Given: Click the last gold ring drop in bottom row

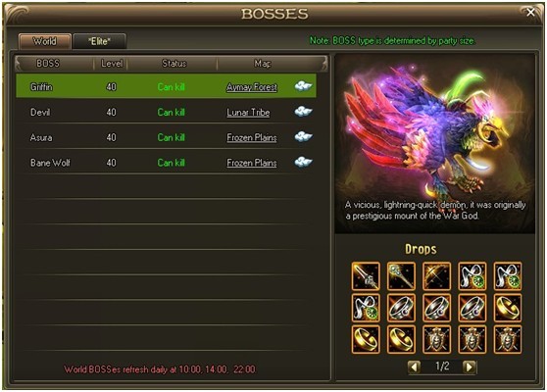Looking at the screenshot, I should 401,339.
